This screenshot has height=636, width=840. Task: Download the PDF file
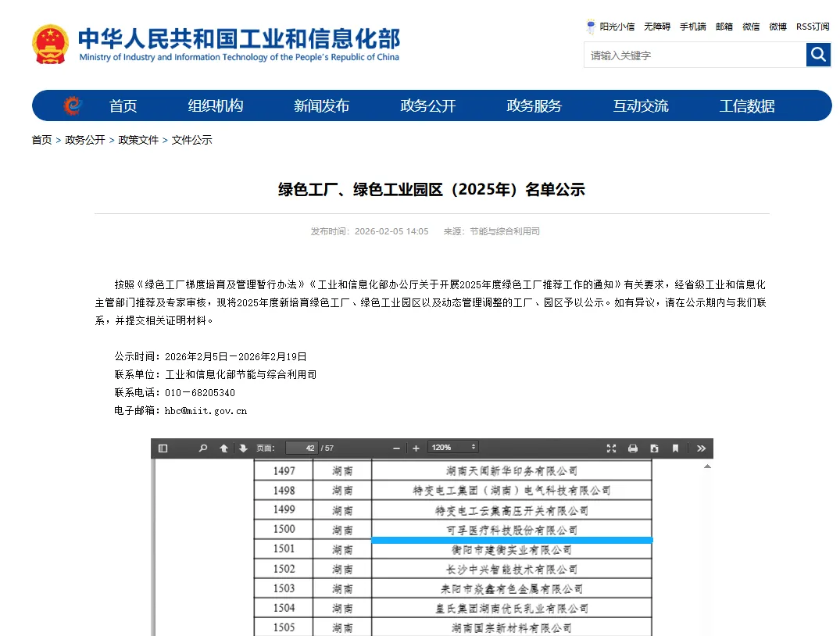[x=654, y=448]
